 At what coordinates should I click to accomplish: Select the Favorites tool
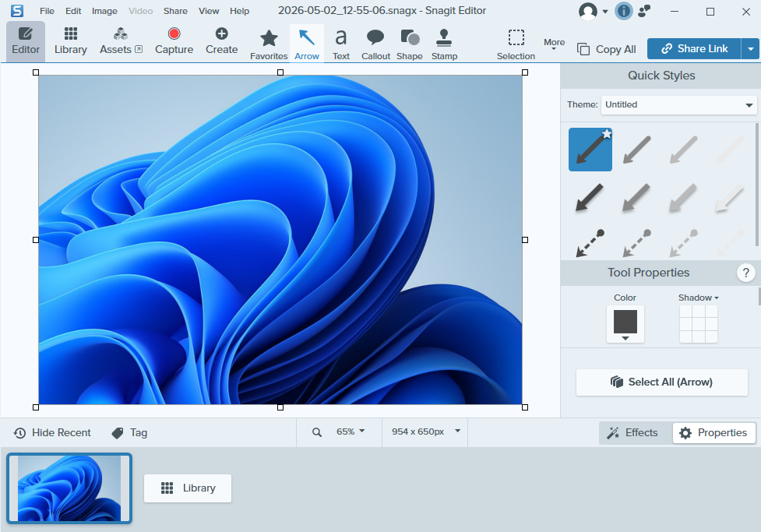pos(269,44)
